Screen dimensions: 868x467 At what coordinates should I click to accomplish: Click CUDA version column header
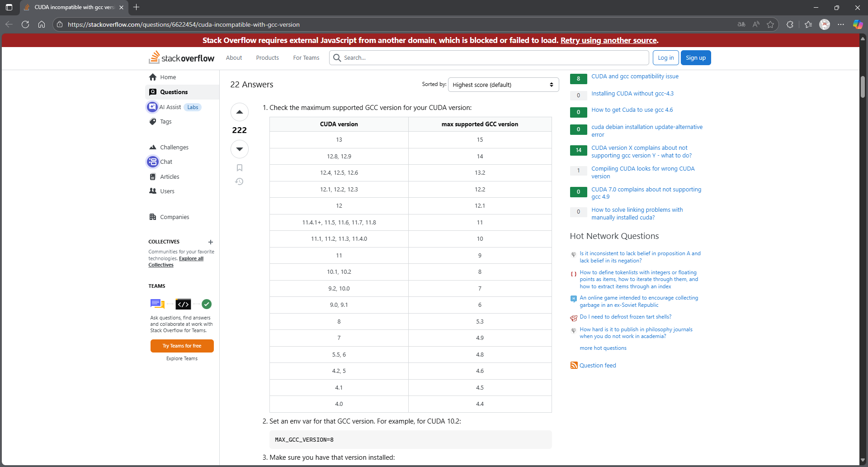(x=339, y=124)
